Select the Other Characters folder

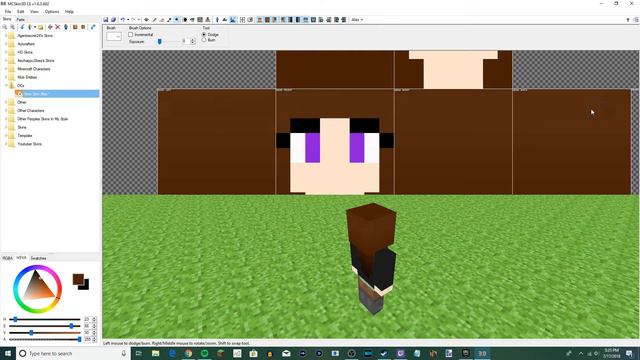click(x=31, y=111)
